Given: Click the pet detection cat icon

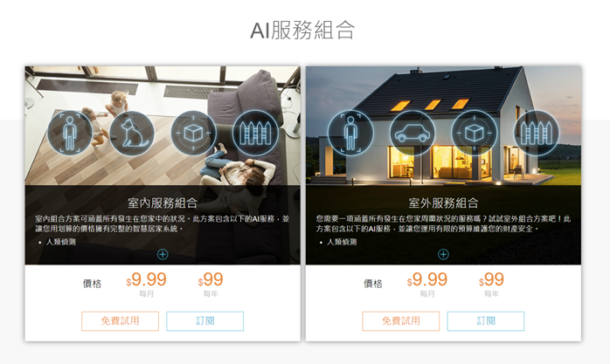Looking at the screenshot, I should [x=132, y=133].
